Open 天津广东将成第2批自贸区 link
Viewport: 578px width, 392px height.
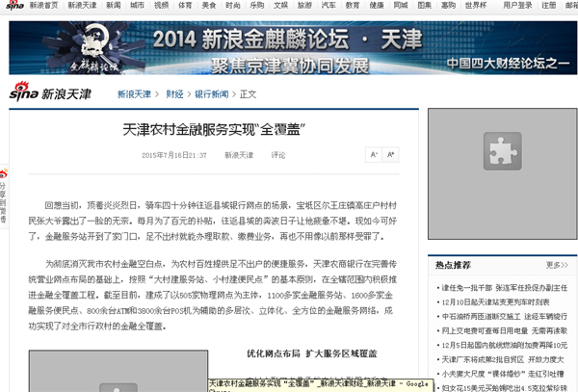click(503, 359)
